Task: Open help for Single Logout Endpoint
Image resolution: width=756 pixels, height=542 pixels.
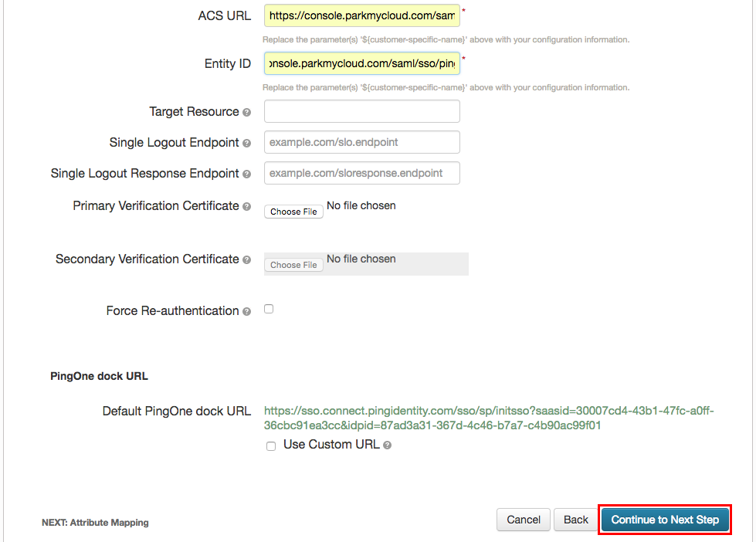Action: click(247, 143)
